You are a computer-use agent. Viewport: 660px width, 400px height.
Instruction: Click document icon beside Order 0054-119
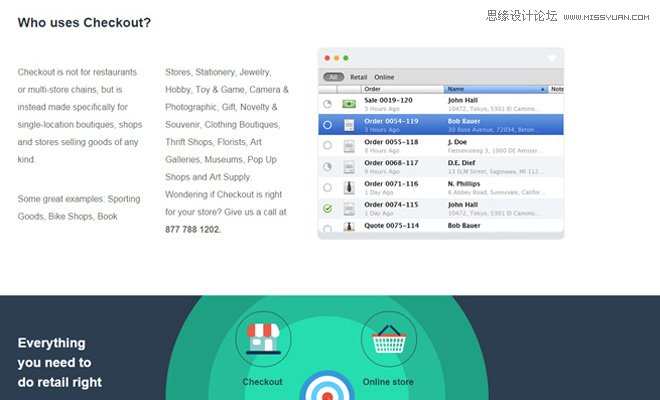[x=349, y=125]
